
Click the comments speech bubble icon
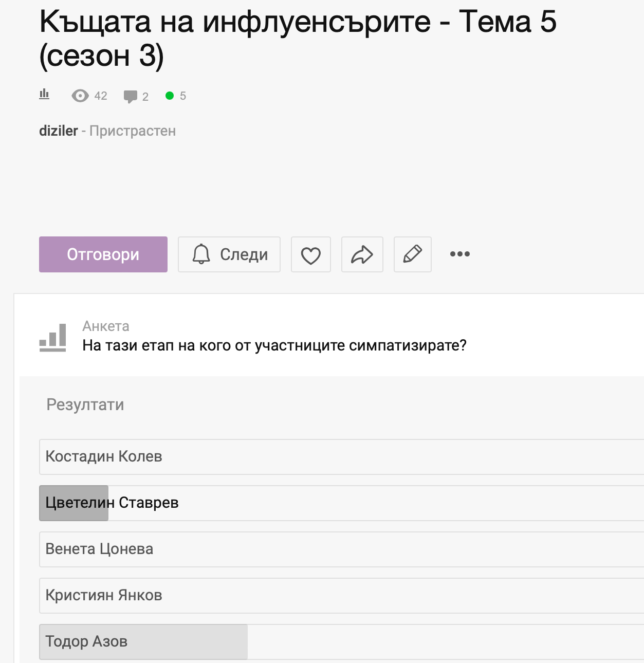(131, 96)
